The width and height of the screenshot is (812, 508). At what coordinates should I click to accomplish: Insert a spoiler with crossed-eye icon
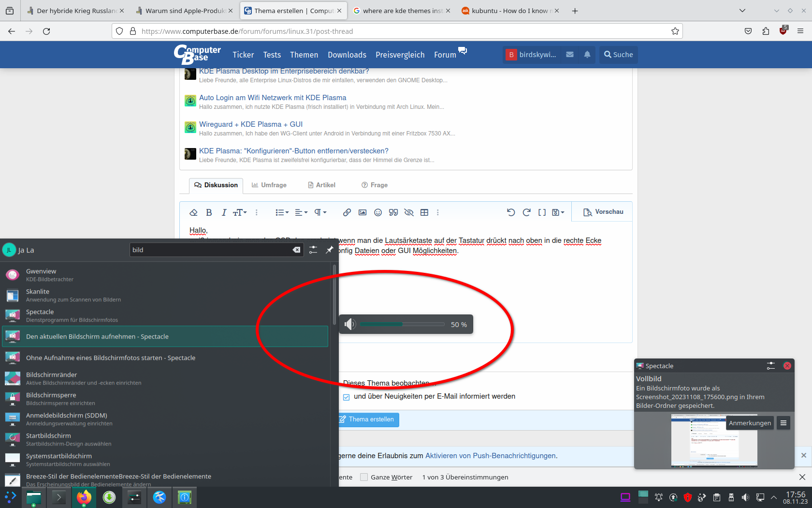(x=409, y=212)
